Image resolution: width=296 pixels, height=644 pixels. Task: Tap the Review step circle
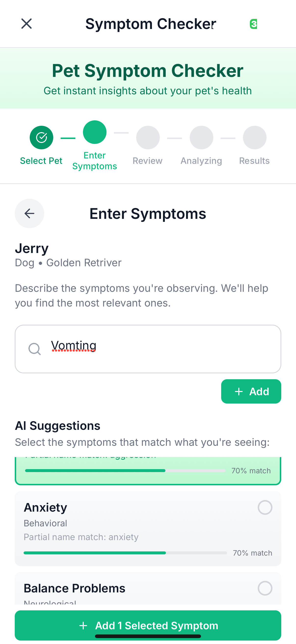pos(148,138)
